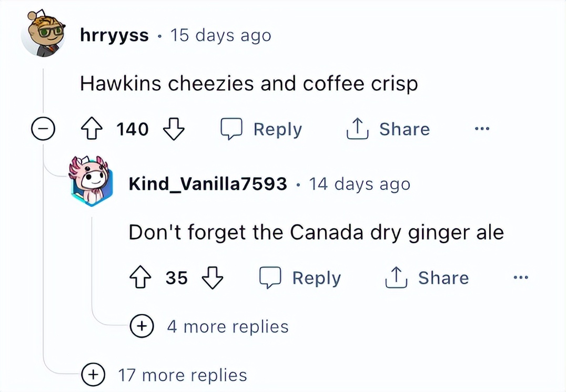
Task: Share the Canada dry ginger ale reply
Action: pos(427,277)
